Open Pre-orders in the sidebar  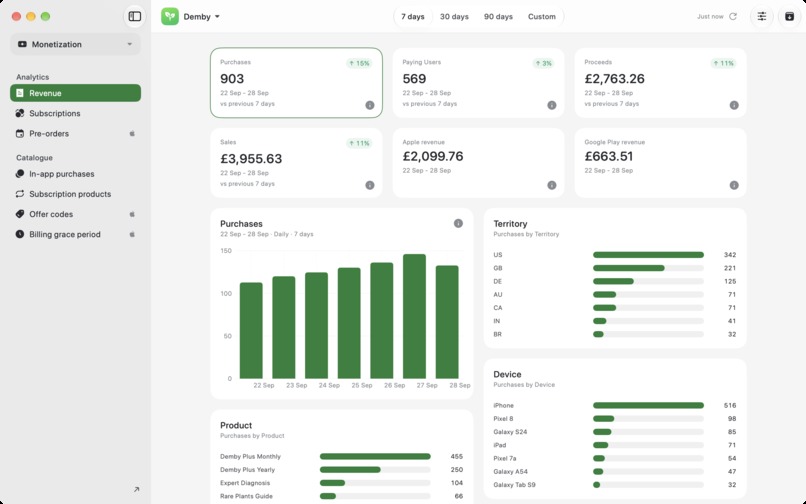(75, 133)
